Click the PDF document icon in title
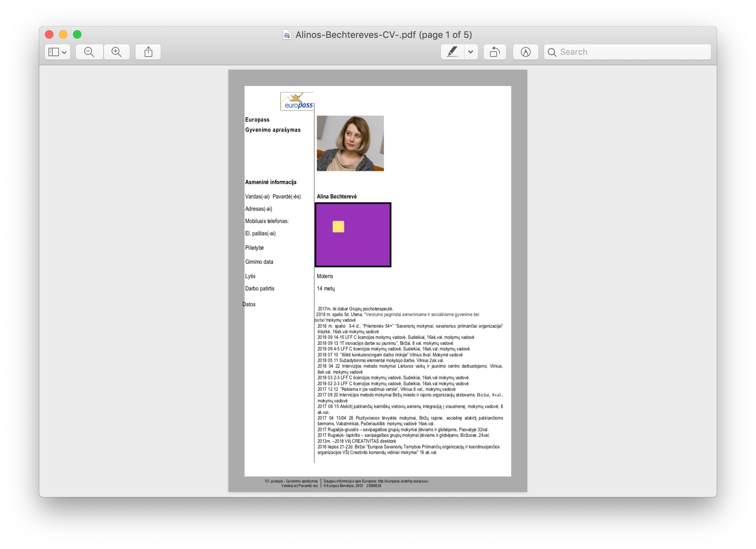The height and width of the screenshot is (549, 756). 287,35
